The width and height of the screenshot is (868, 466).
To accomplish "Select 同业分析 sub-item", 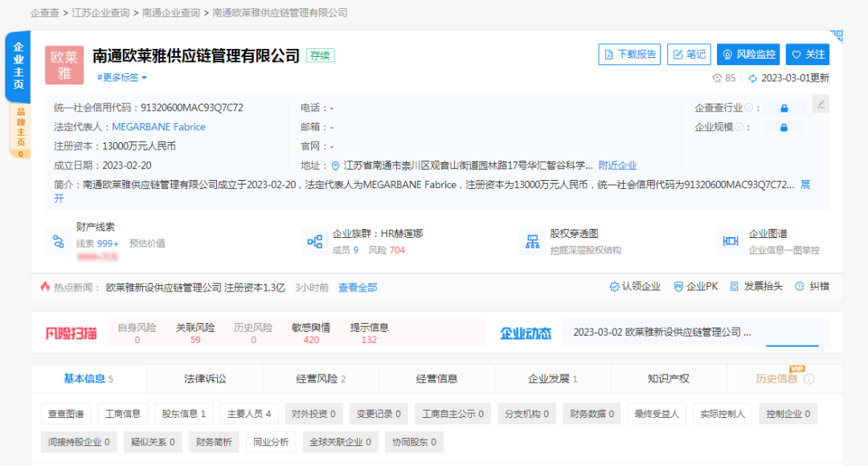I will [271, 442].
